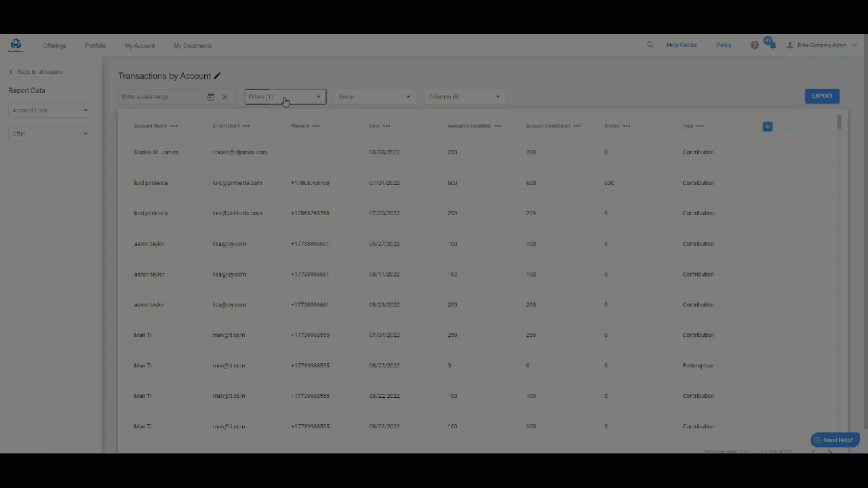Viewport: 868px width, 488px height.
Task: Open the Account Name column options menu
Action: (174, 126)
